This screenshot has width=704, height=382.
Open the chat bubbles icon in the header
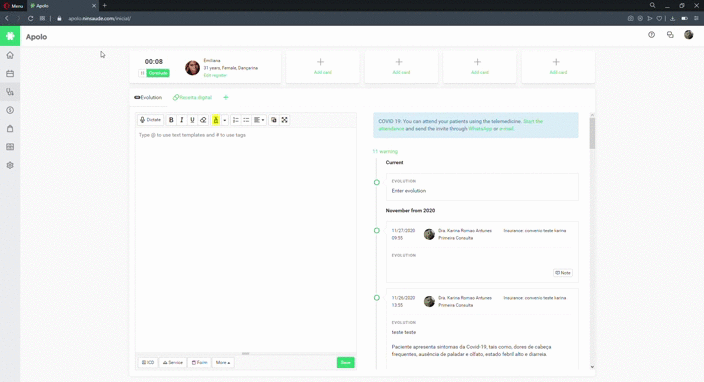click(x=670, y=35)
